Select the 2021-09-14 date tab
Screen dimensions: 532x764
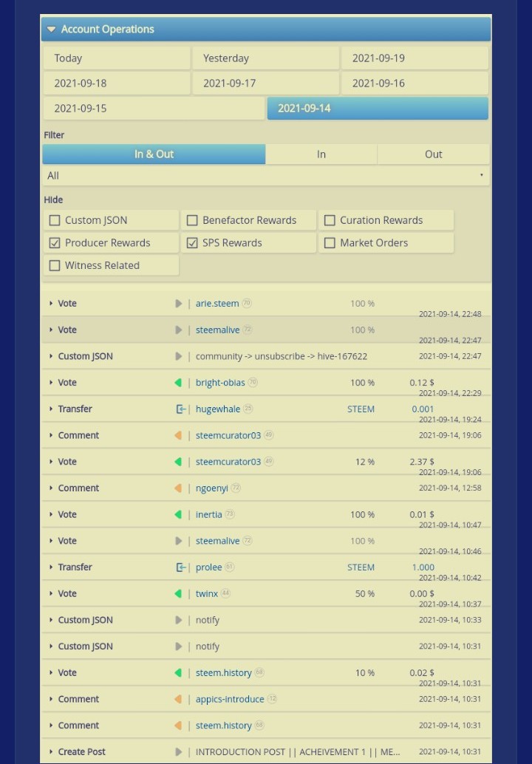click(378, 108)
